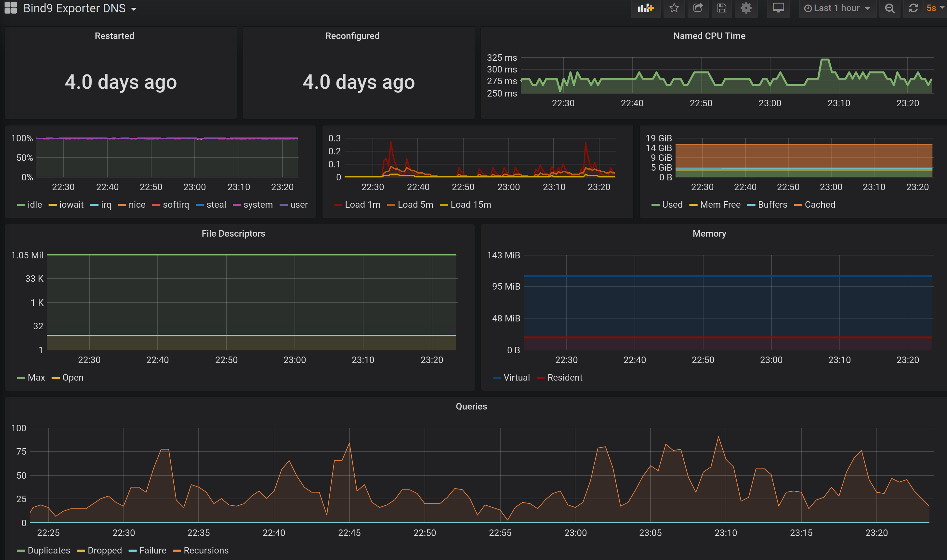
Task: Open Last 1 hour time picker
Action: click(x=837, y=8)
